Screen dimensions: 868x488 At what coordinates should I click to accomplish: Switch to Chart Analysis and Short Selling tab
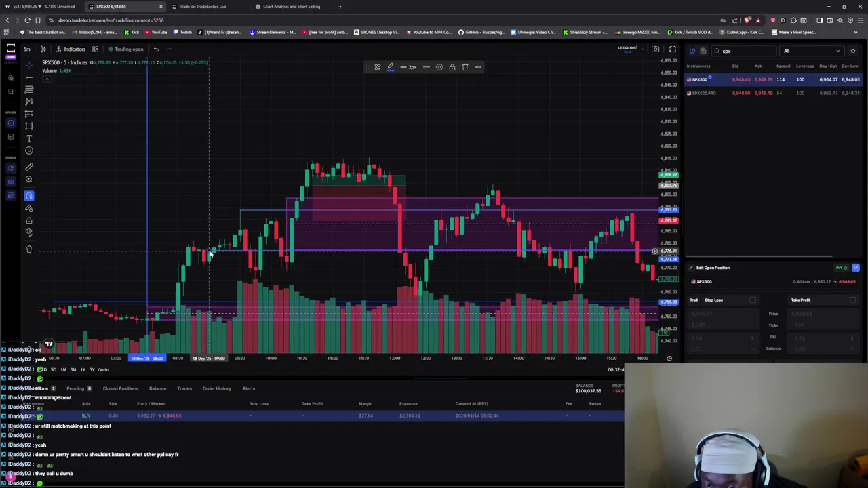tap(292, 7)
